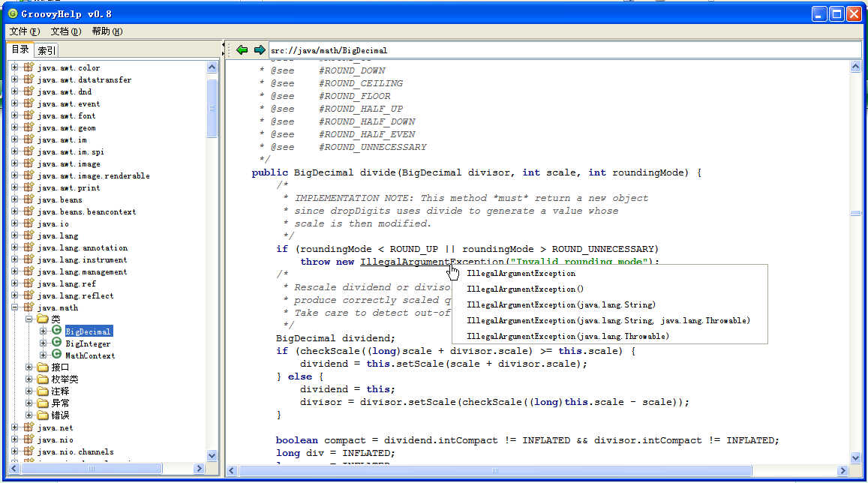Image resolution: width=868 pixels, height=483 pixels.
Task: Choose IllegalArgumentException() from popup list
Action: [525, 289]
